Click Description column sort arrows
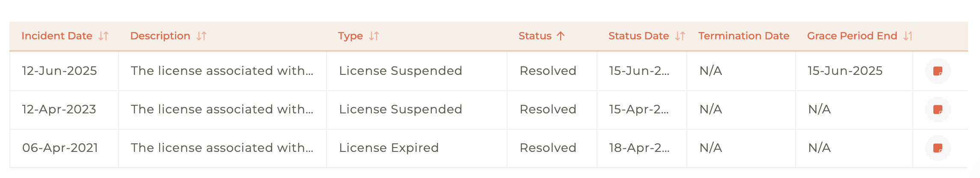Image resolution: width=980 pixels, height=178 pixels. tap(202, 36)
